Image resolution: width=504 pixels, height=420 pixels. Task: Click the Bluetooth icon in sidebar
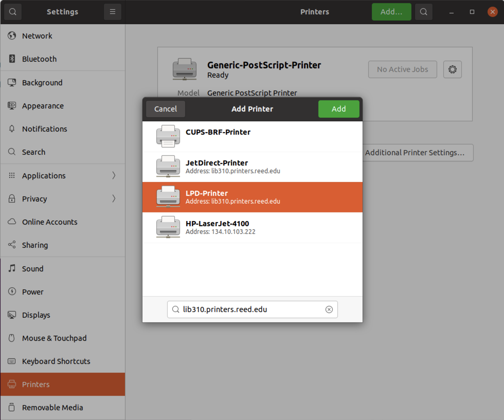12,59
